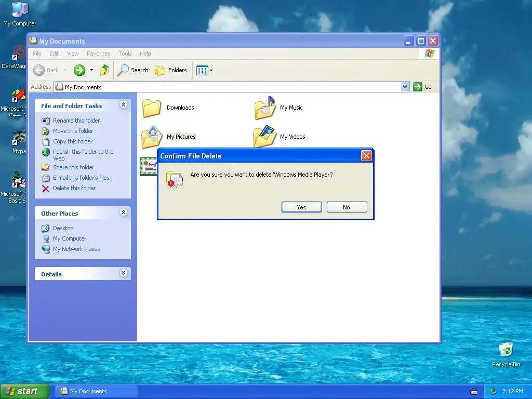
Task: Click Rename this folder
Action: (x=76, y=121)
